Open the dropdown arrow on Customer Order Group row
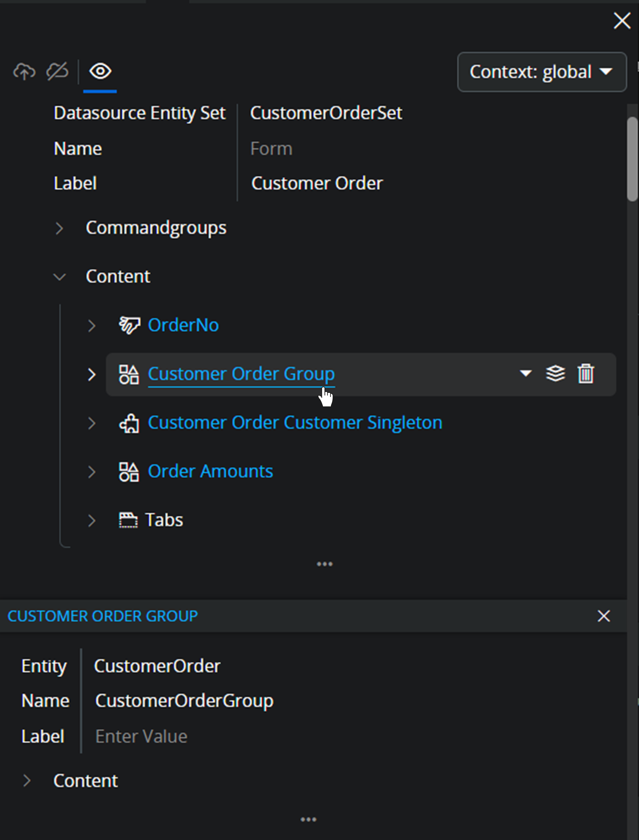 click(525, 374)
